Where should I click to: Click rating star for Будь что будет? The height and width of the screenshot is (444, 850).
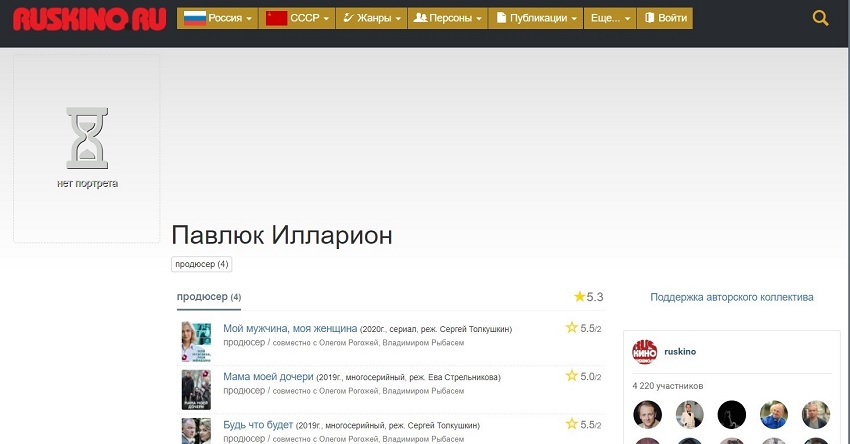point(571,424)
